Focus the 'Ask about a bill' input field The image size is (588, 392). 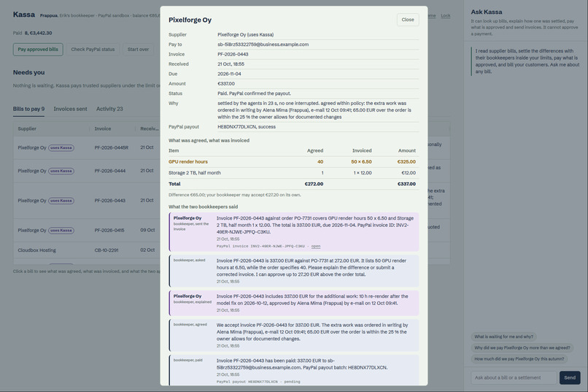pos(514,377)
